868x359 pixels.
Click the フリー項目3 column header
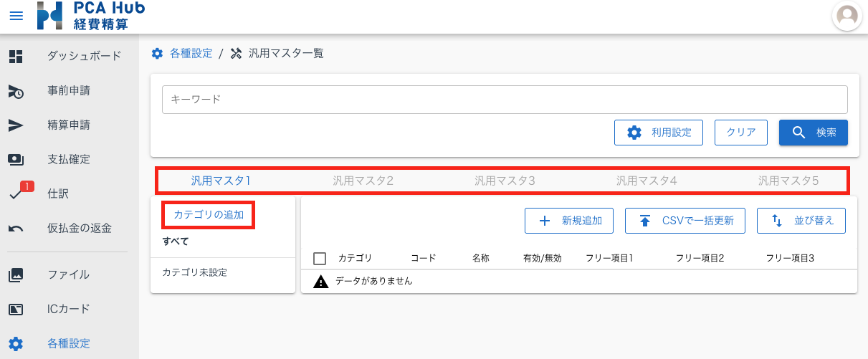tap(790, 258)
